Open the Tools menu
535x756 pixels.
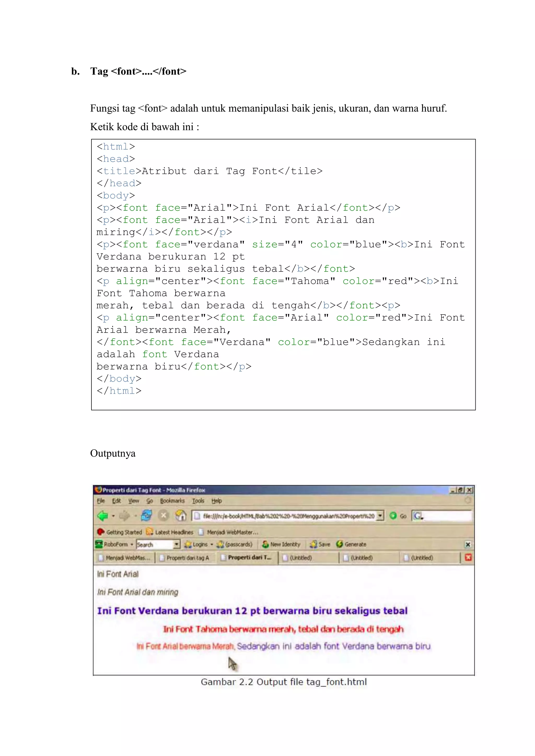(198, 501)
